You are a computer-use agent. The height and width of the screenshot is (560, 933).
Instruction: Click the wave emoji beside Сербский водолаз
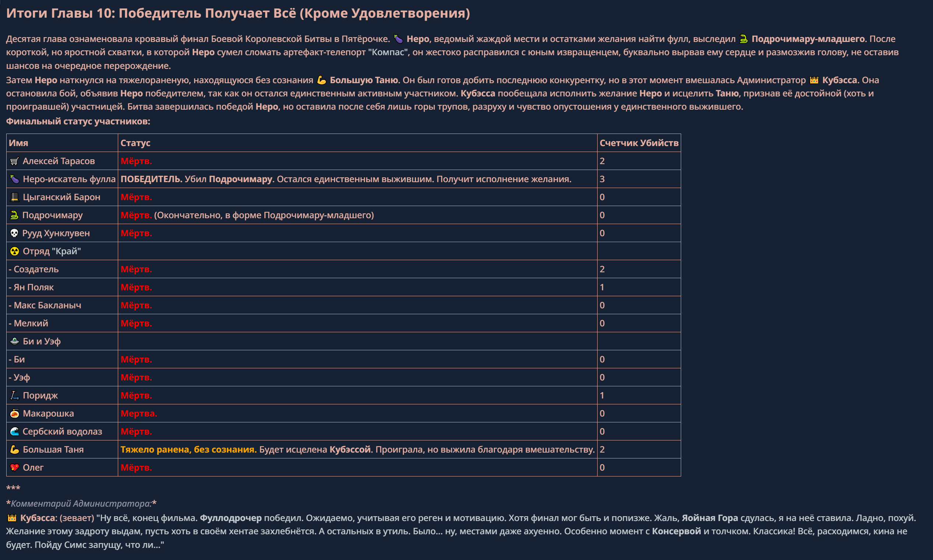14,432
